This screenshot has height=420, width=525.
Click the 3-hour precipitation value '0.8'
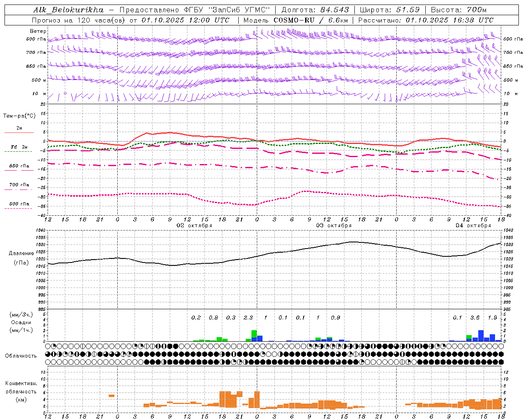pyautogui.click(x=213, y=317)
